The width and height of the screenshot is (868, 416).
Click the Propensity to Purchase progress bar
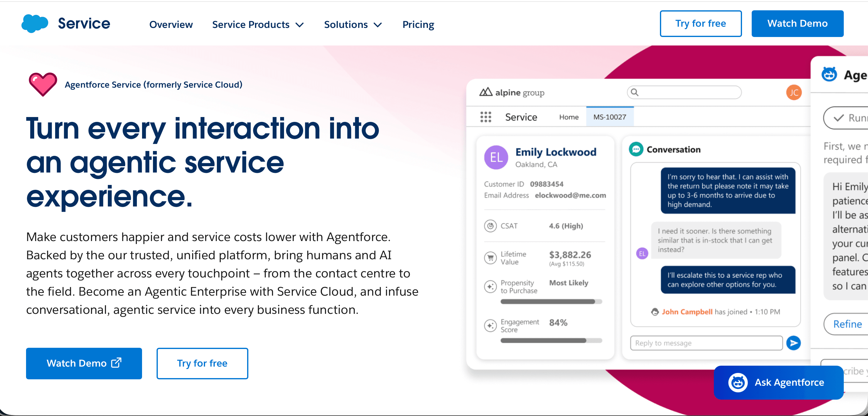(x=551, y=302)
